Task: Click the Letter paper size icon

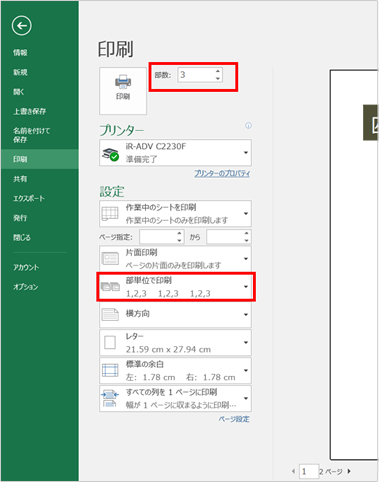Action: coord(110,342)
